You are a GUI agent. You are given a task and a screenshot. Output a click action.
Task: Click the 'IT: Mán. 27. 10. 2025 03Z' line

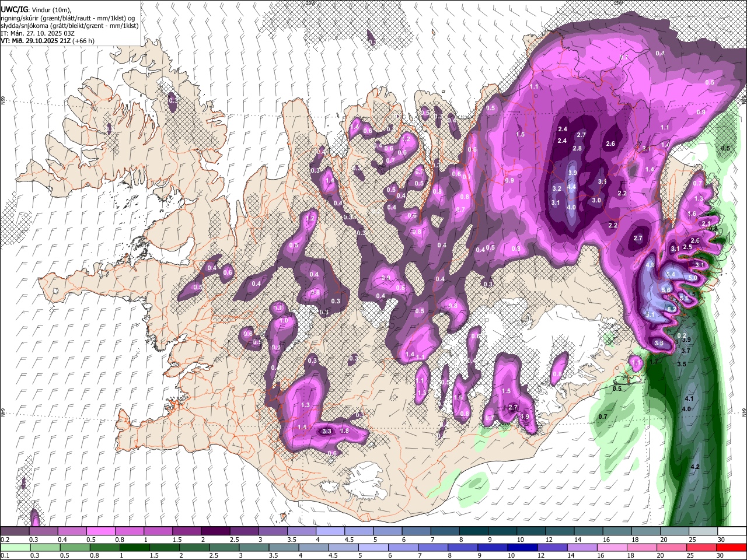pos(37,33)
